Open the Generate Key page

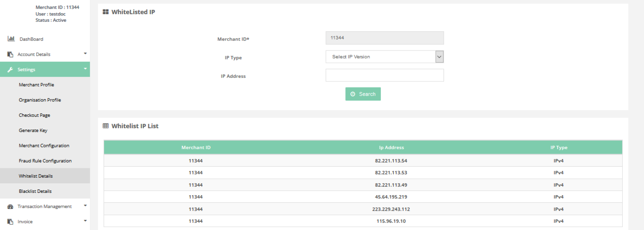pos(33,130)
